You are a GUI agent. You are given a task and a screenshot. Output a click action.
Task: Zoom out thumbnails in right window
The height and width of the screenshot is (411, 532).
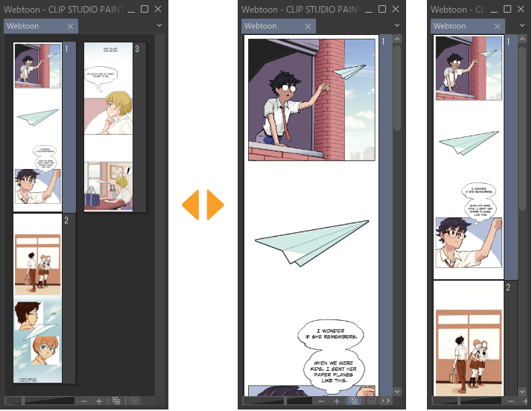pyautogui.click(x=510, y=401)
